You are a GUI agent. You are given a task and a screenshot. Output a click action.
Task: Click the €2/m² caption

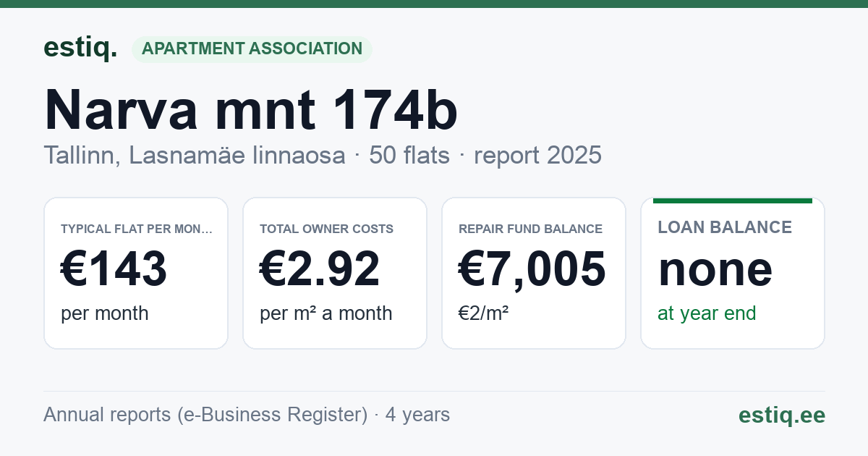pyautogui.click(x=484, y=313)
